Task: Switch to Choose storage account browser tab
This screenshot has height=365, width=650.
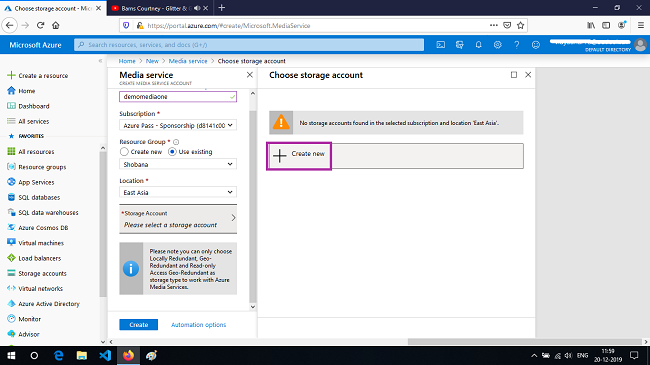Action: coord(53,8)
